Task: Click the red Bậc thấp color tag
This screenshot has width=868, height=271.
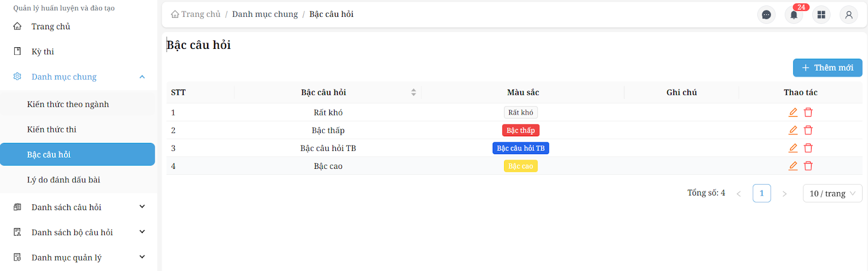Action: [x=520, y=130]
